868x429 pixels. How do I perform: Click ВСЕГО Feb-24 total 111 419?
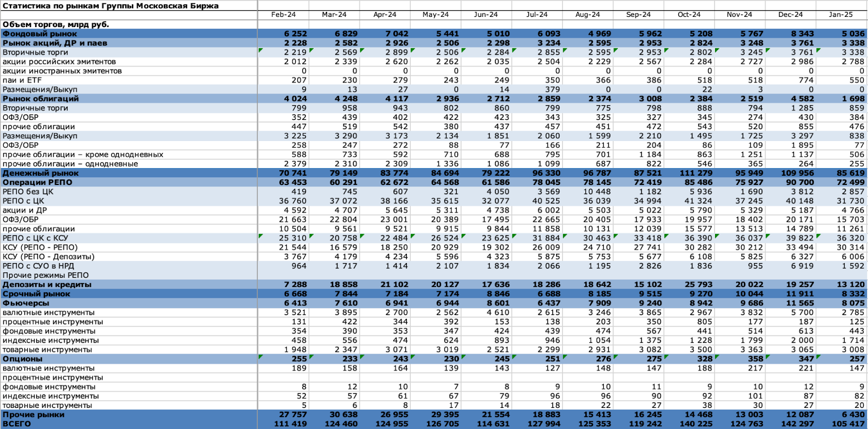click(x=290, y=424)
